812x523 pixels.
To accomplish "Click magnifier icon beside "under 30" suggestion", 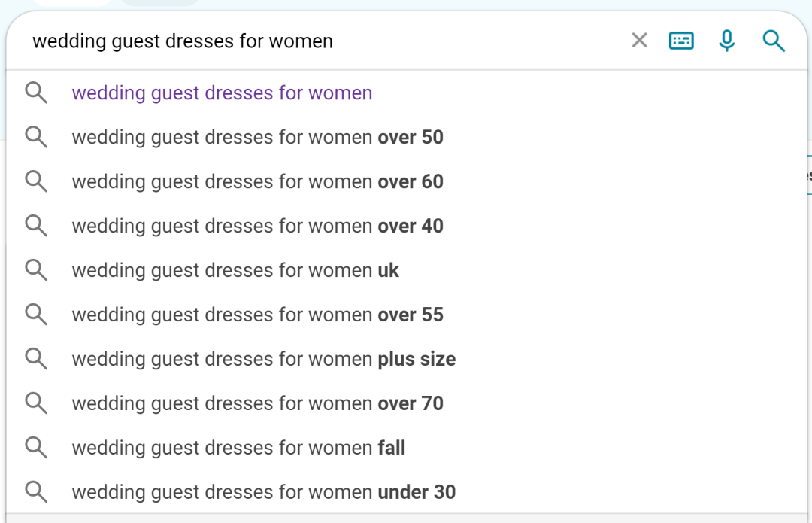I will coord(36,492).
